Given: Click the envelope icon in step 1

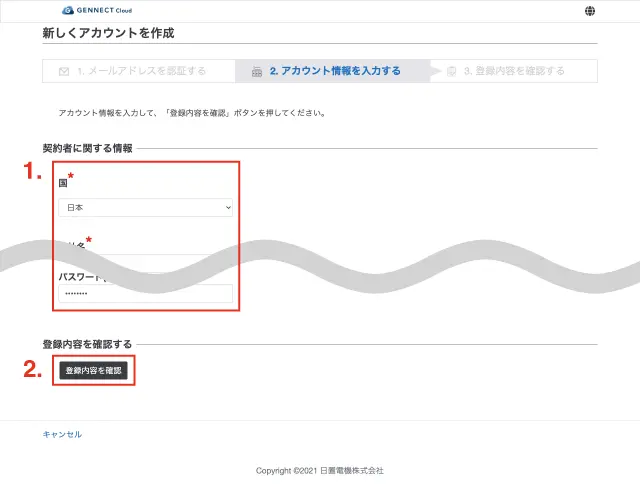Looking at the screenshot, I should 64,71.
